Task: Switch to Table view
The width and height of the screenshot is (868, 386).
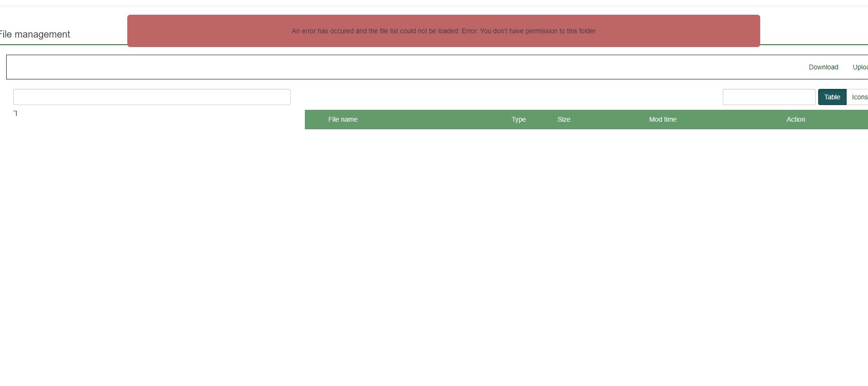Action: (832, 97)
